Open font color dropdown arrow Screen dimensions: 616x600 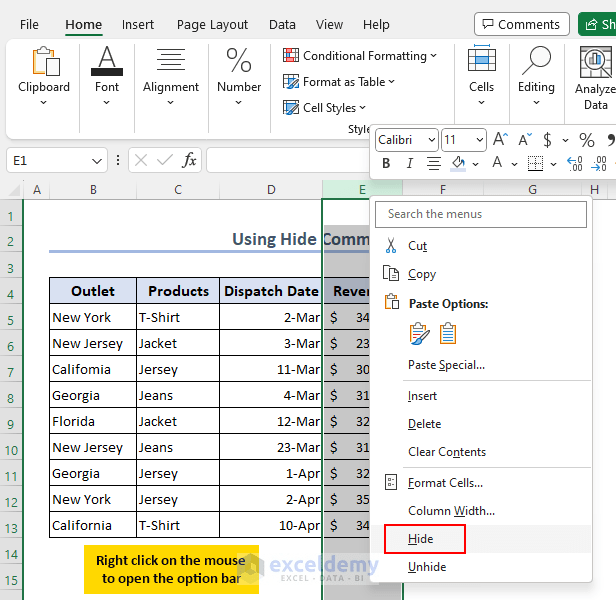[x=514, y=164]
